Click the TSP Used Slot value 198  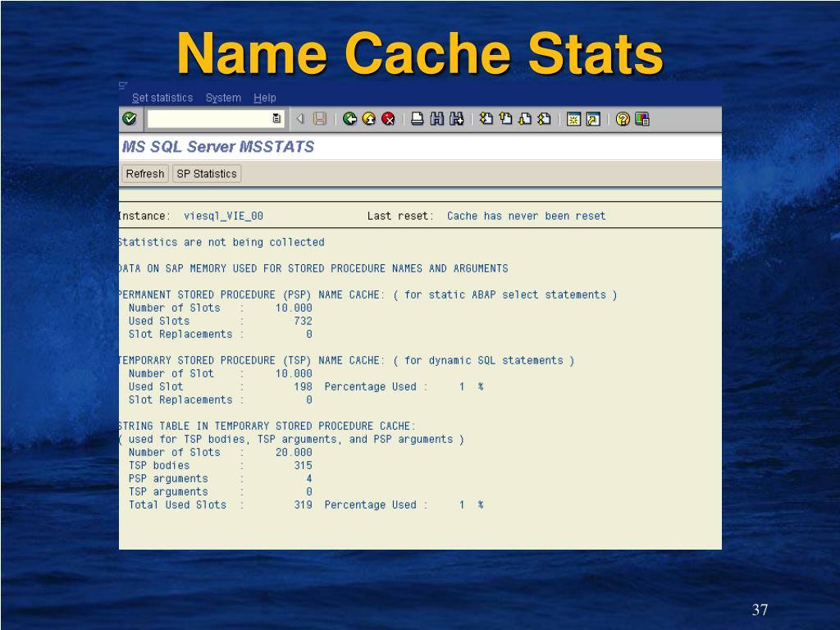[303, 386]
